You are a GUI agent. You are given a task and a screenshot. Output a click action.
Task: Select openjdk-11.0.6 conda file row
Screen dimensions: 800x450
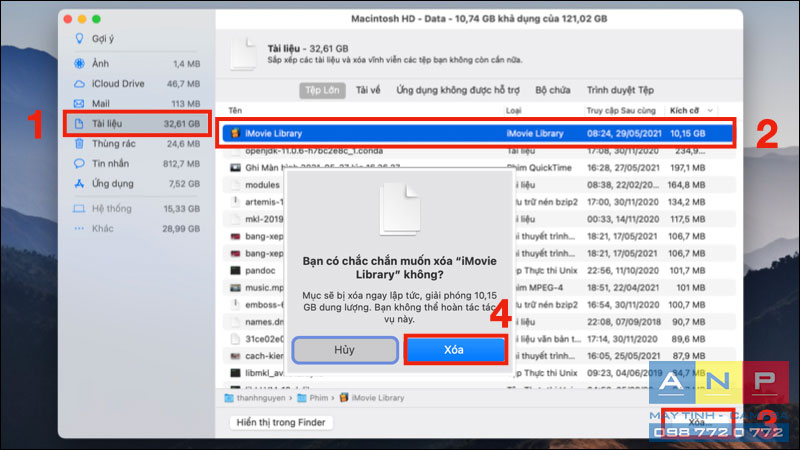click(x=477, y=151)
